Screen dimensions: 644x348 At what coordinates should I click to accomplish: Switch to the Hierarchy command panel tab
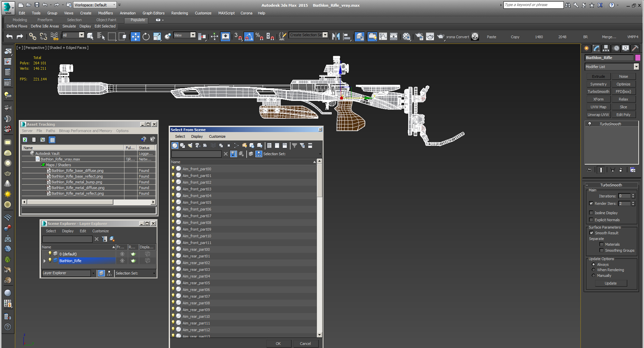pos(606,48)
